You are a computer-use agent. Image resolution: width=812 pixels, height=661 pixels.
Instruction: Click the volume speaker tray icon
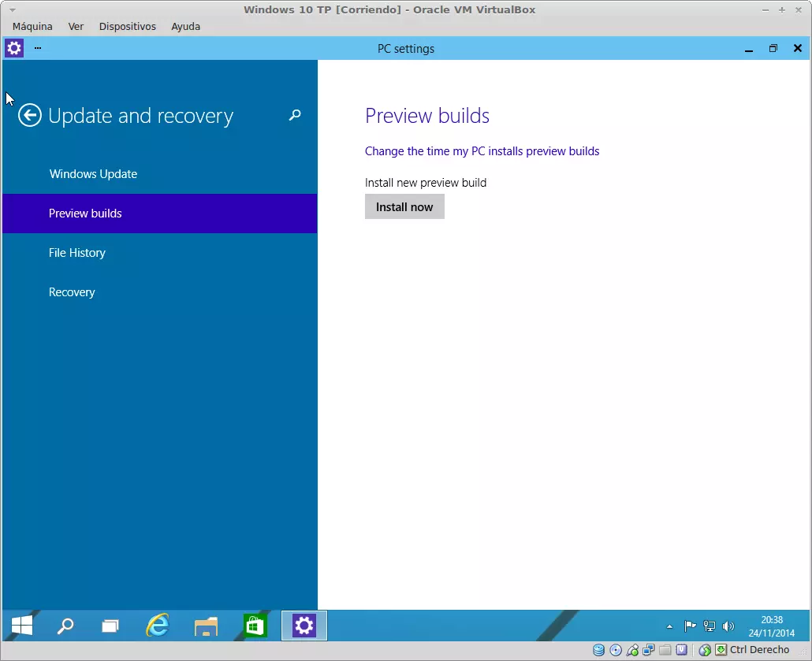click(x=728, y=627)
